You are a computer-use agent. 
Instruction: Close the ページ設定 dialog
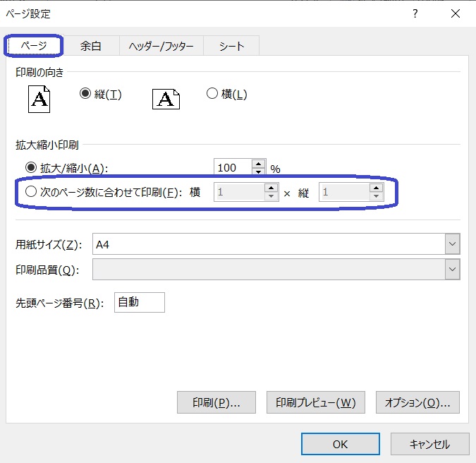pyautogui.click(x=456, y=13)
